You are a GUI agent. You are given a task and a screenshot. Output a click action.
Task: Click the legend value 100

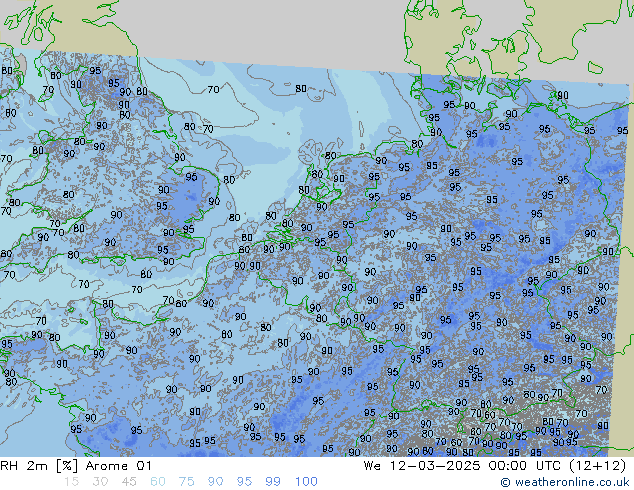coord(306,482)
